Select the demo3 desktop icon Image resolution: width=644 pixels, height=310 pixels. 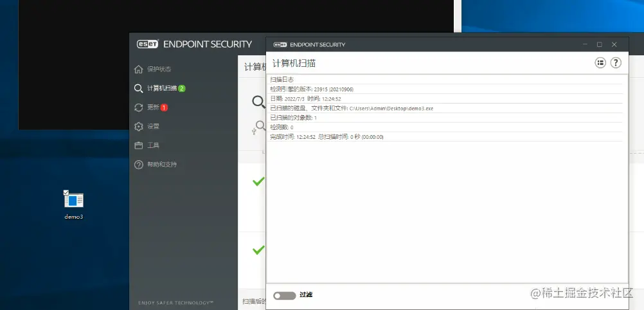point(74,205)
